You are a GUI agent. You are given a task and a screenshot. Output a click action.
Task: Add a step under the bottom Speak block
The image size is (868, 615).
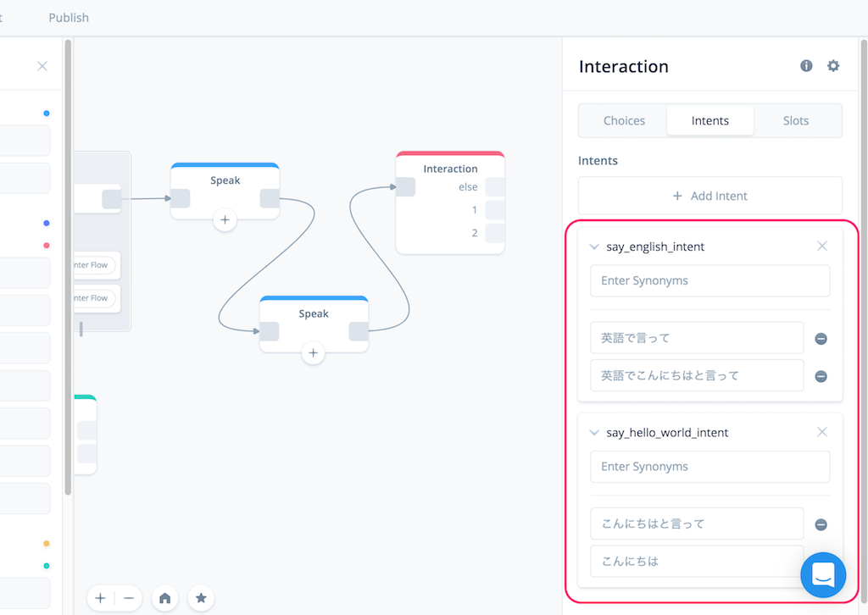tap(314, 353)
